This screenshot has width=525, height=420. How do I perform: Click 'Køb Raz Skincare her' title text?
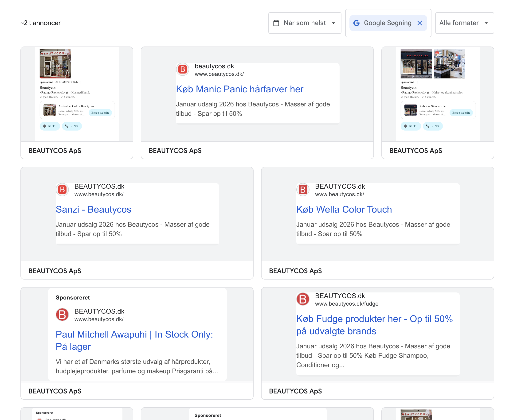coord(433,106)
